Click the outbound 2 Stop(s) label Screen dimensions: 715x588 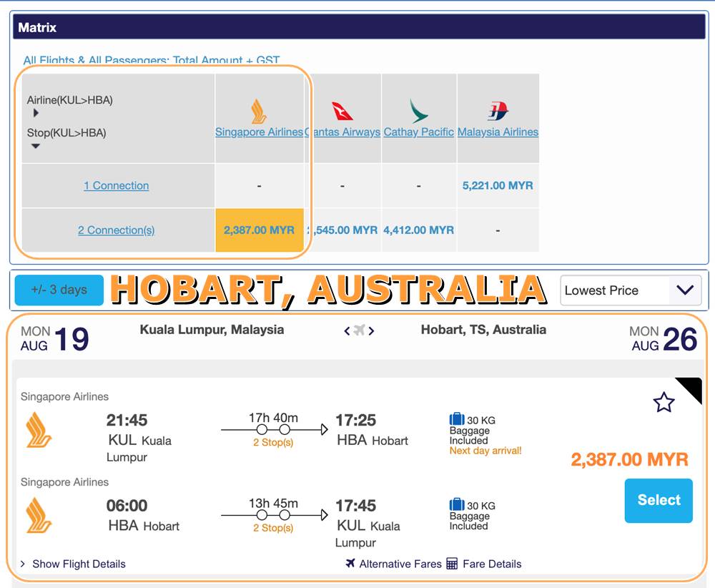[x=273, y=442]
